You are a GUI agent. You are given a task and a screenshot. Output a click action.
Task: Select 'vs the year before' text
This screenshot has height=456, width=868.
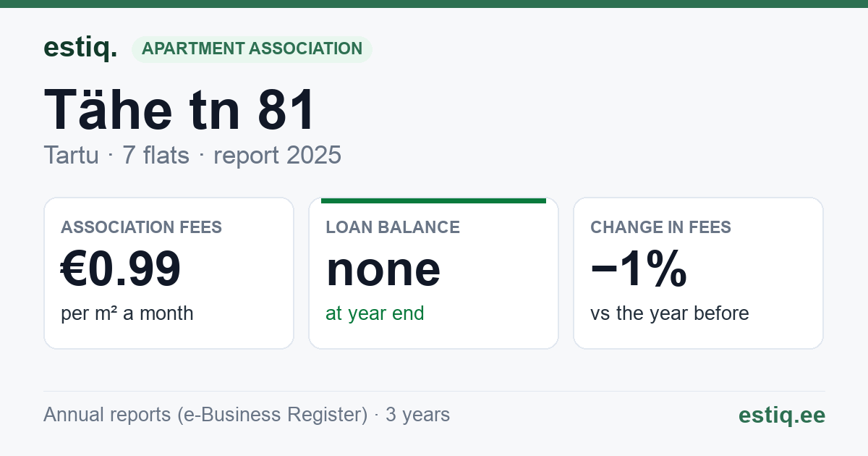[669, 313]
